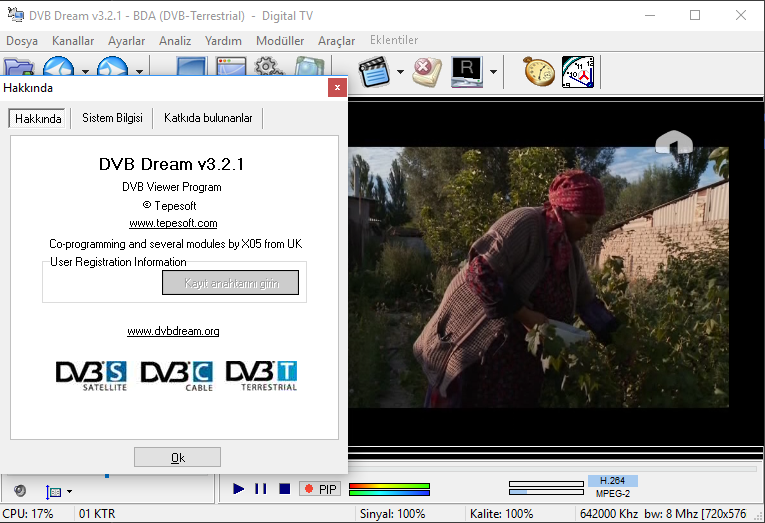The width and height of the screenshot is (765, 523).
Task: Open the www.tepesoft.com link
Action: point(173,223)
